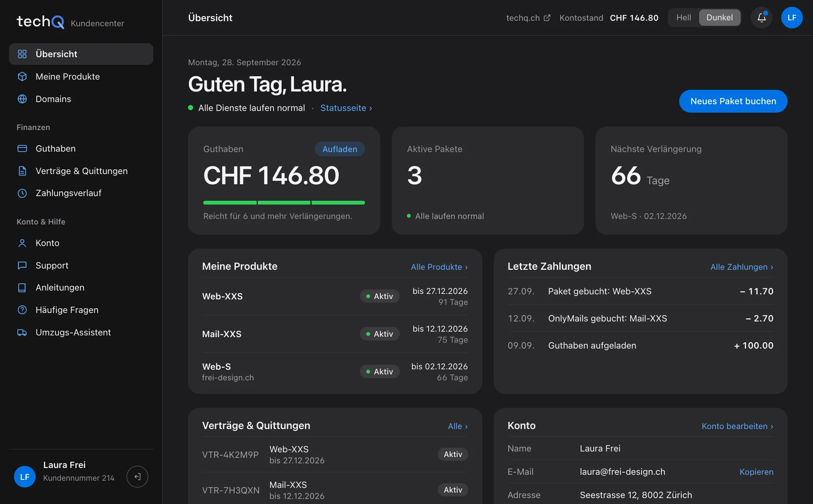The width and height of the screenshot is (813, 504).
Task: Click the LF avatar in top bar
Action: coord(792,18)
